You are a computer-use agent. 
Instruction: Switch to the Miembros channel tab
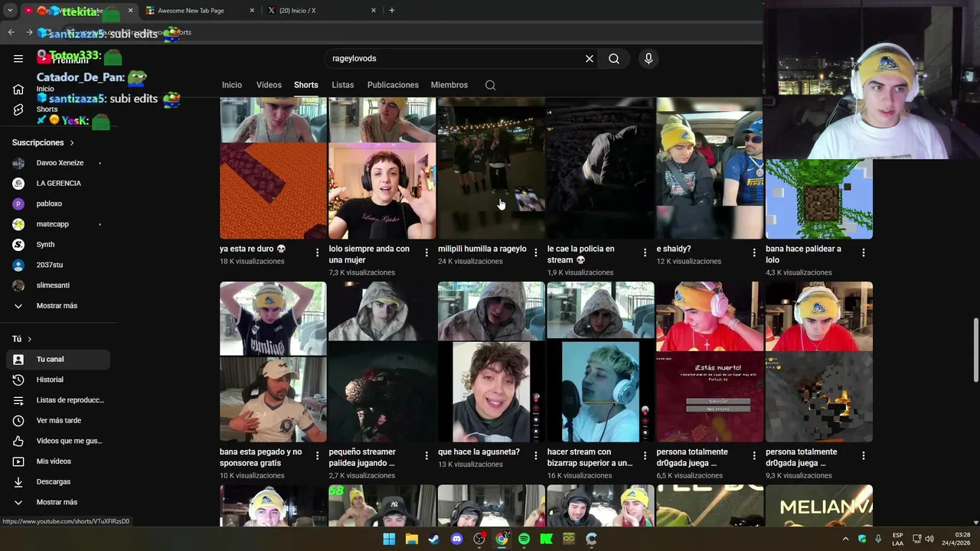449,85
